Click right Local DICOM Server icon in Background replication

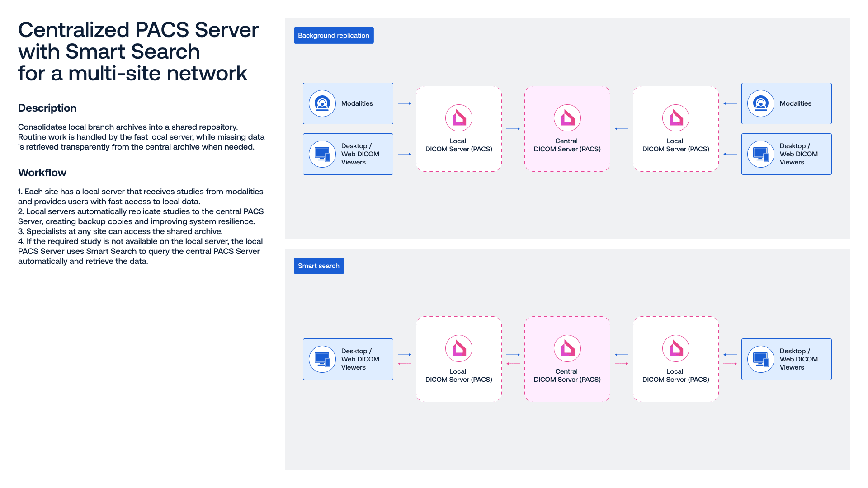676,118
